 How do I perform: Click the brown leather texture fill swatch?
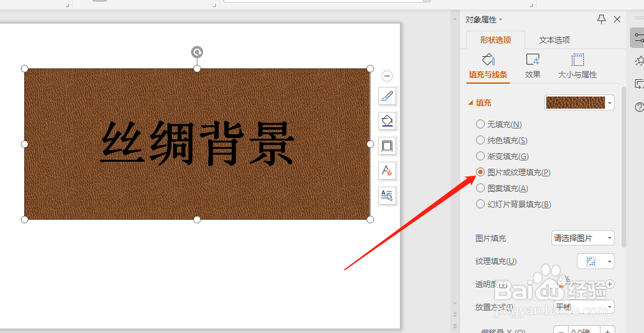pyautogui.click(x=576, y=103)
